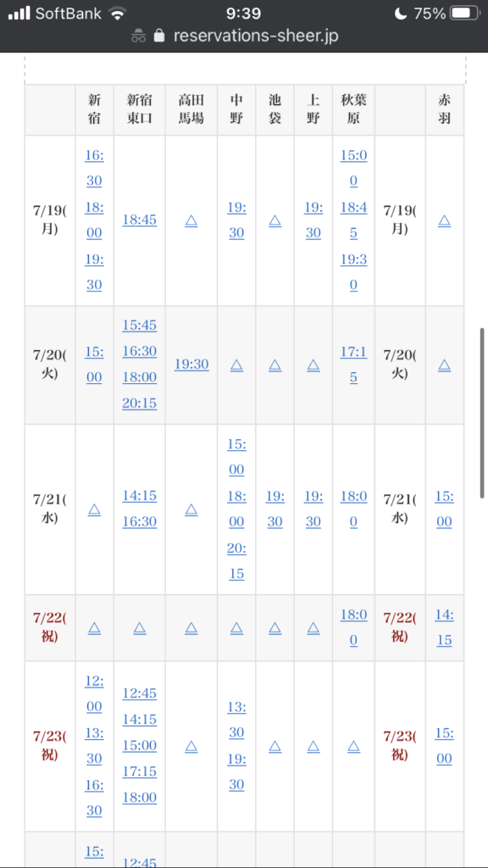Tap the triangle for 新宿 on 7/21

pyautogui.click(x=95, y=509)
